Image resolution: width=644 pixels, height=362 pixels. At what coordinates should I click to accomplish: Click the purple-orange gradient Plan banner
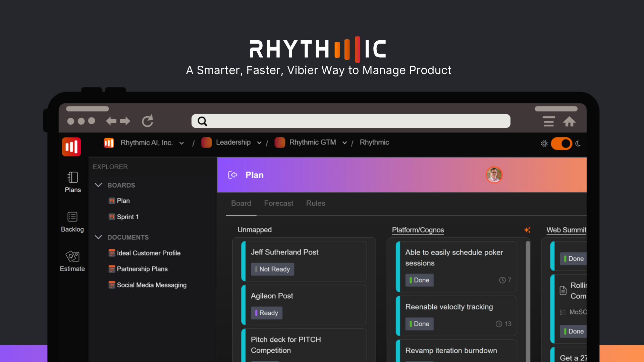pyautogui.click(x=369, y=175)
